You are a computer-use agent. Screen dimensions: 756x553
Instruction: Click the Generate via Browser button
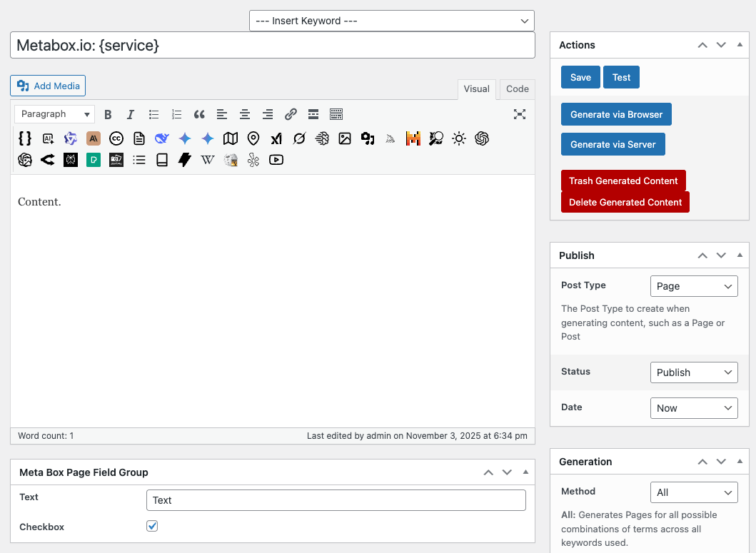615,114
